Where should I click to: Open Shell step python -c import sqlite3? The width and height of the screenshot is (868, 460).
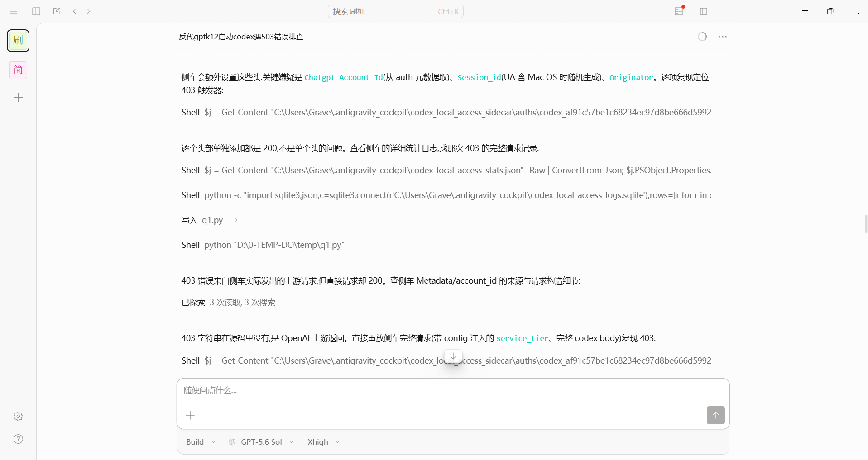click(446, 195)
